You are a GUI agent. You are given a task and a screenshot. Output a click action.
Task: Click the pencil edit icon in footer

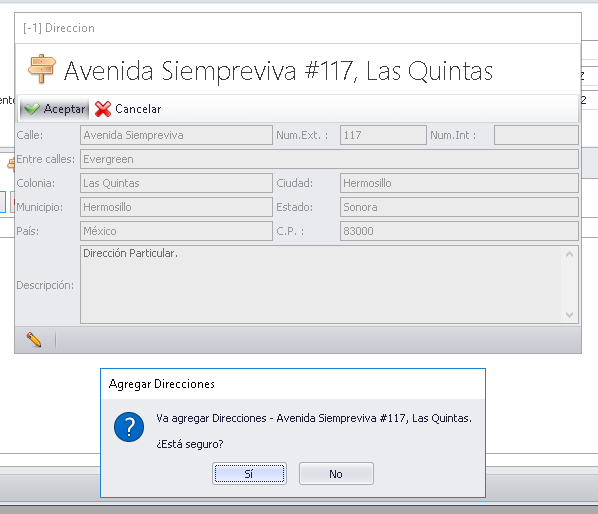point(34,339)
